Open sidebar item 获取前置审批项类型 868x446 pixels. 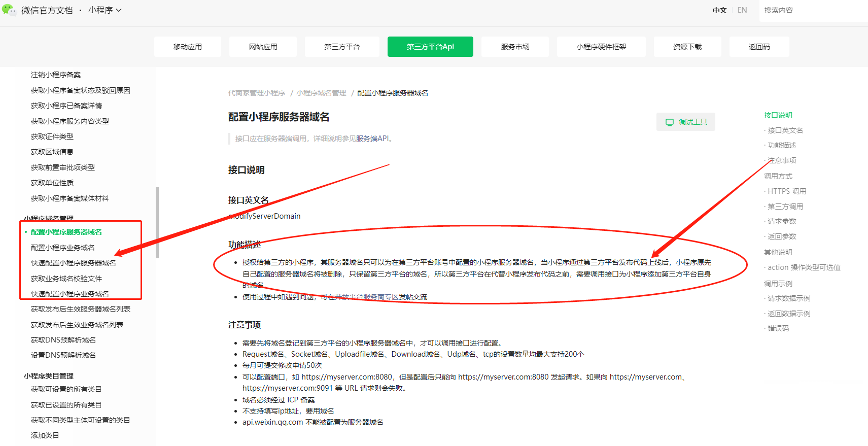point(63,167)
